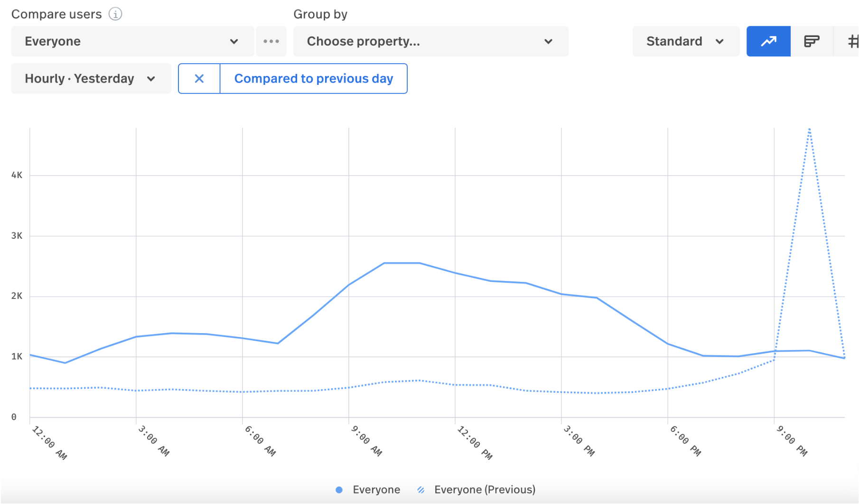Image resolution: width=859 pixels, height=504 pixels.
Task: Click the 9:00 AM x-axis label
Action: (x=366, y=441)
